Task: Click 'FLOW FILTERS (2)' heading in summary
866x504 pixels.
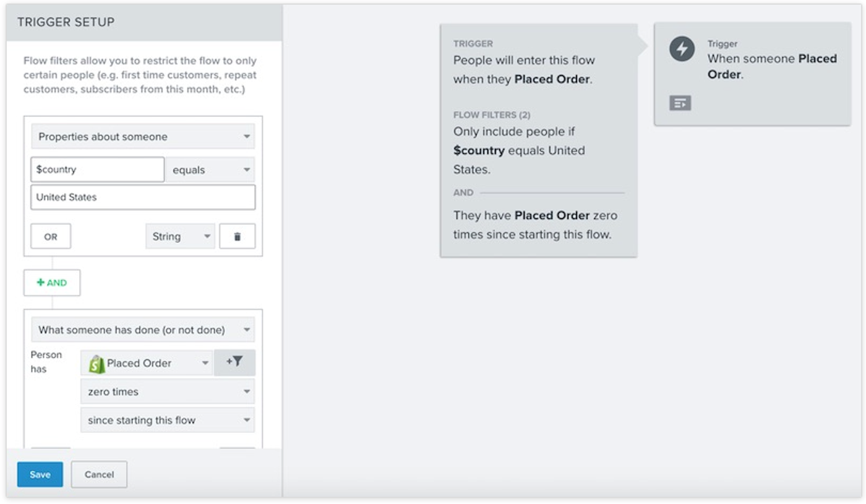Action: 492,115
